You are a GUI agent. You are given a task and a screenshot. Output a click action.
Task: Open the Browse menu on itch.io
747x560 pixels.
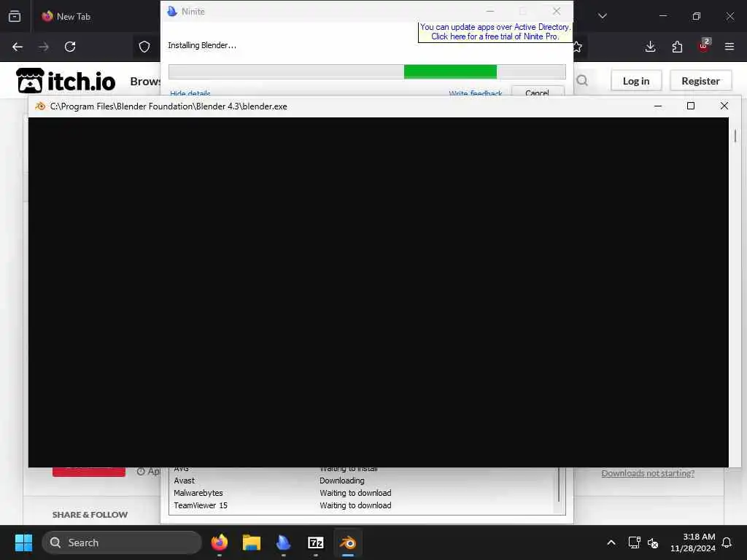click(145, 82)
